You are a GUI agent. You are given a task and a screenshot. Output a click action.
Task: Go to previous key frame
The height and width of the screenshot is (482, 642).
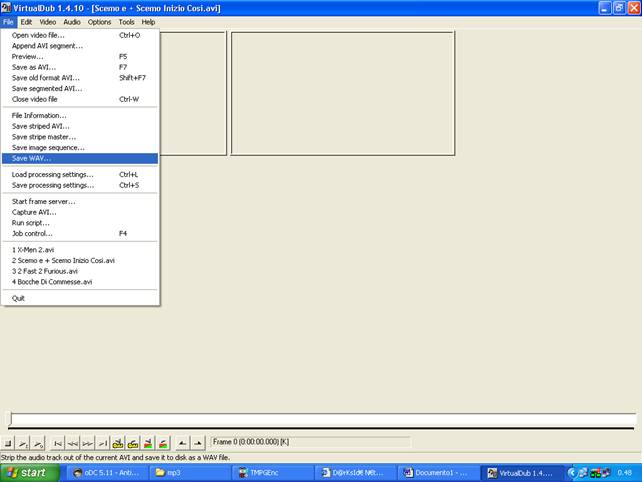click(118, 443)
